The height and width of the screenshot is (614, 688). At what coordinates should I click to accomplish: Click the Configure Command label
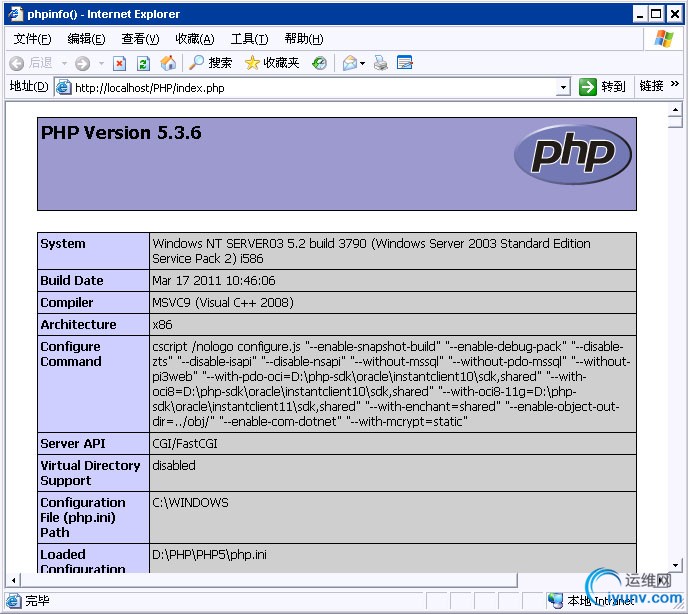coord(71,354)
